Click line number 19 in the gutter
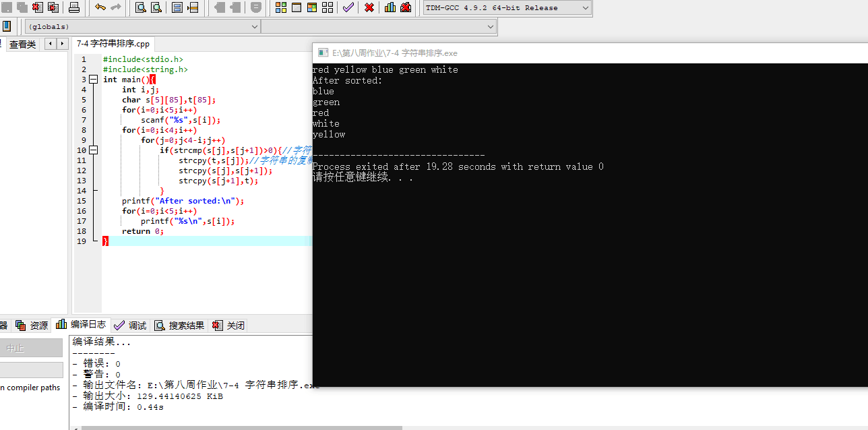Viewport: 868px width, 430px height. (82, 241)
